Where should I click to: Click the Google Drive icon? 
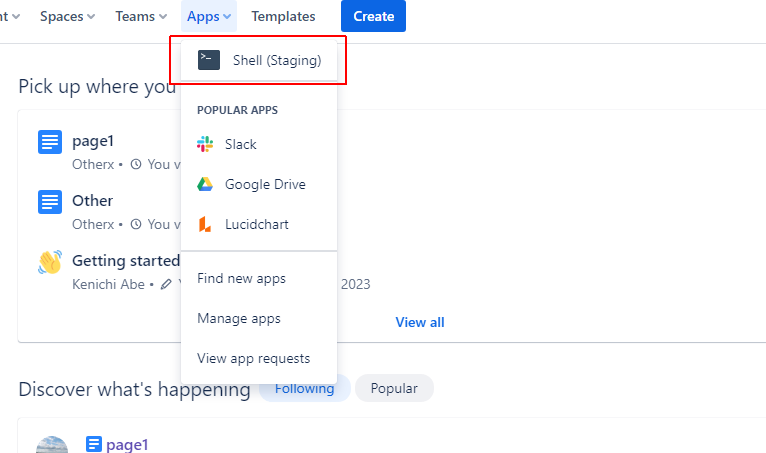click(x=205, y=184)
